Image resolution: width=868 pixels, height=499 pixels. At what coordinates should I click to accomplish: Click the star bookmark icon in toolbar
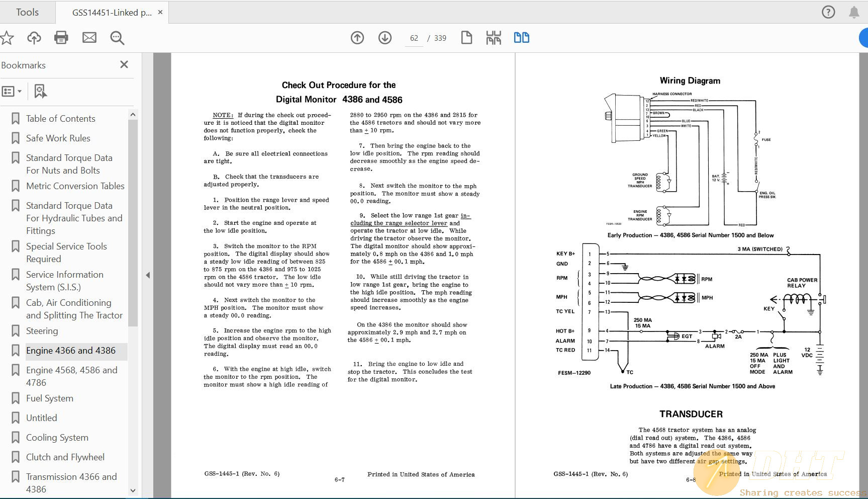[x=7, y=38]
